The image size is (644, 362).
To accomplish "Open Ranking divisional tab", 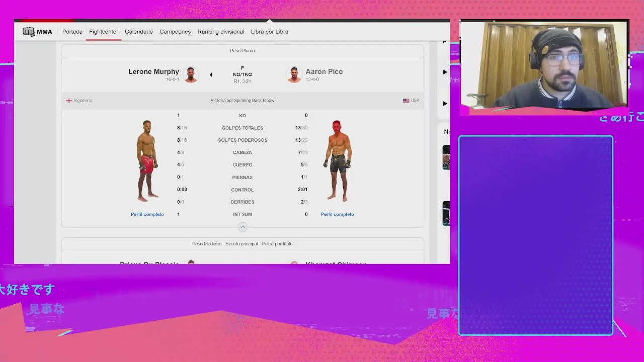I will click(221, 32).
